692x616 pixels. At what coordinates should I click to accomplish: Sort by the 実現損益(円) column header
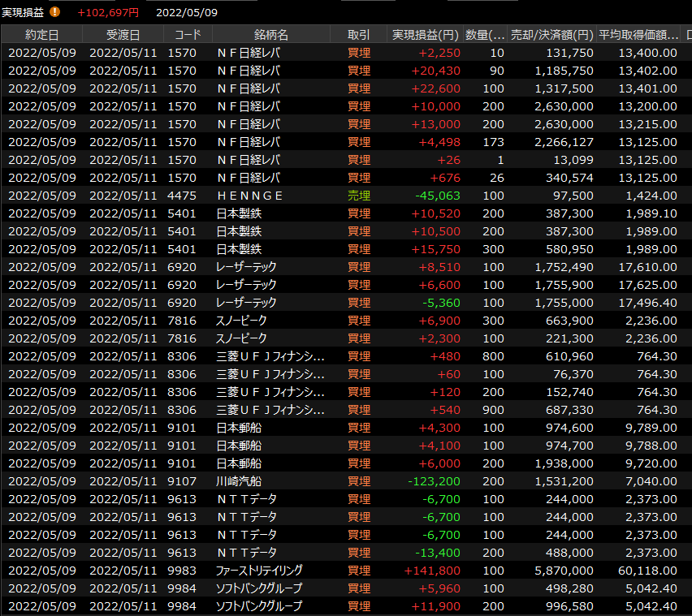[425, 35]
